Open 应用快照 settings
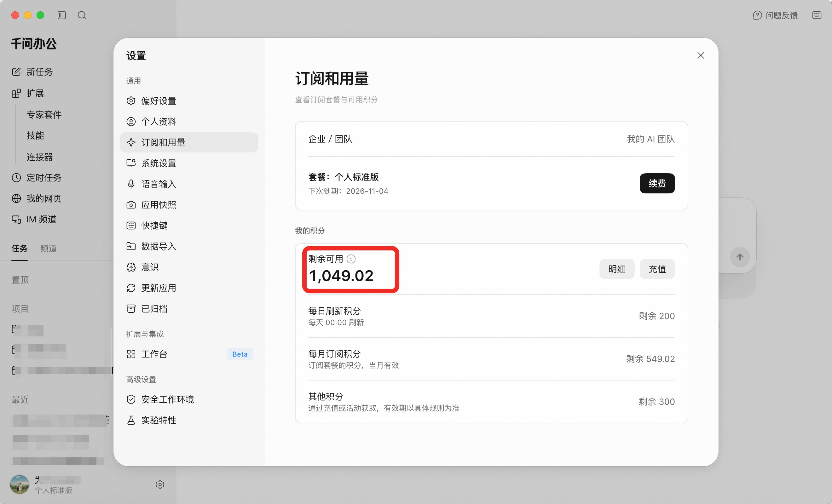The width and height of the screenshot is (832, 504). click(189, 205)
